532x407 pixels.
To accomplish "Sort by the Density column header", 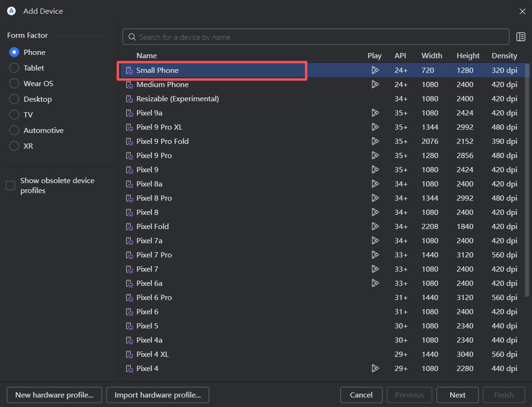I will (x=504, y=55).
